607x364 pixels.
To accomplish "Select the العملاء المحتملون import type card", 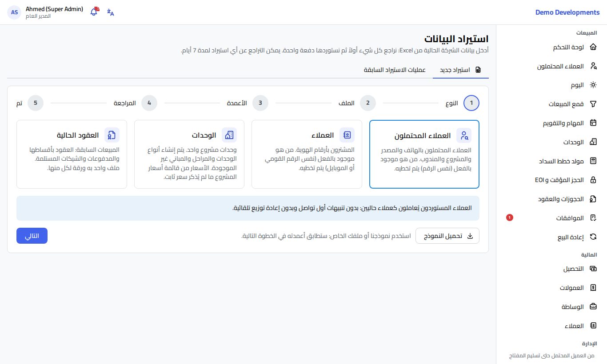I will click(x=424, y=154).
